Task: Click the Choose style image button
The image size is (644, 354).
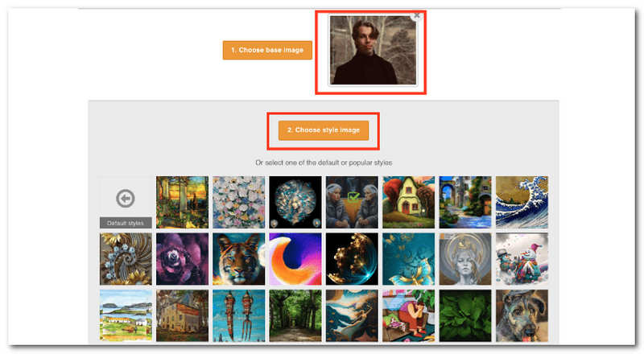Action: [x=324, y=130]
